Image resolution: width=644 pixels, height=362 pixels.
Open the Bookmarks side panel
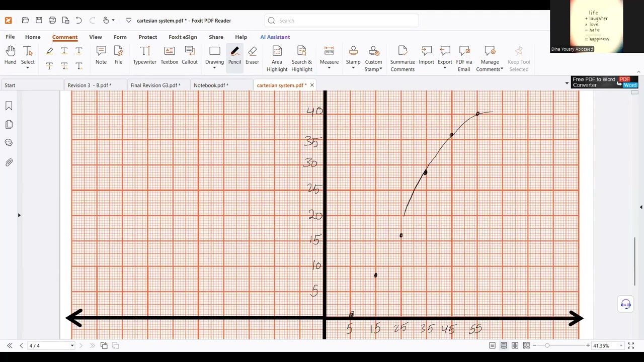(x=9, y=106)
